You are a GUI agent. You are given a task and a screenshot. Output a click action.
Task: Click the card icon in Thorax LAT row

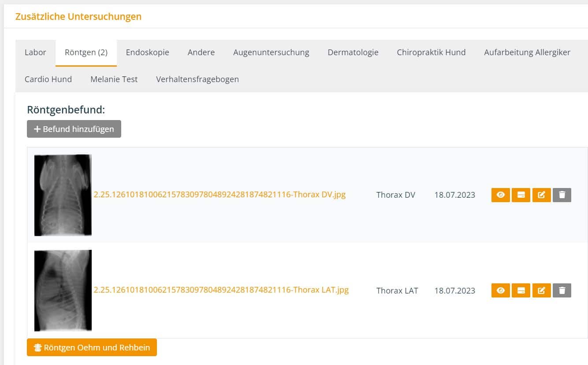521,290
